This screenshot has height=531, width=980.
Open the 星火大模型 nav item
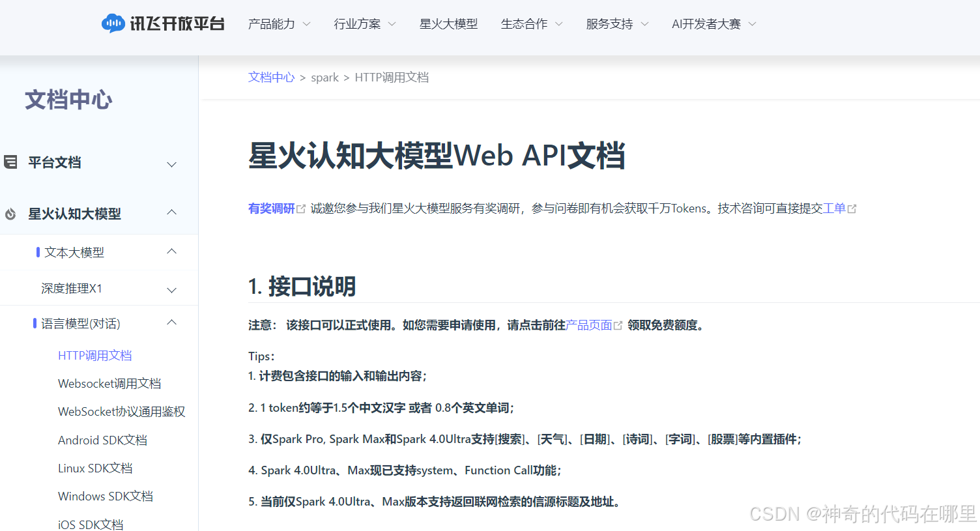[x=448, y=24]
